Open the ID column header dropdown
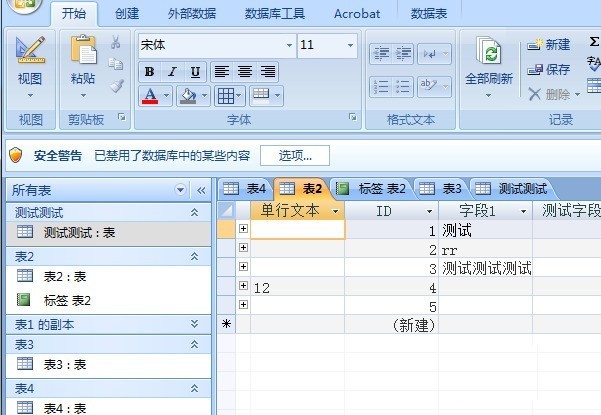 pyautogui.click(x=430, y=211)
